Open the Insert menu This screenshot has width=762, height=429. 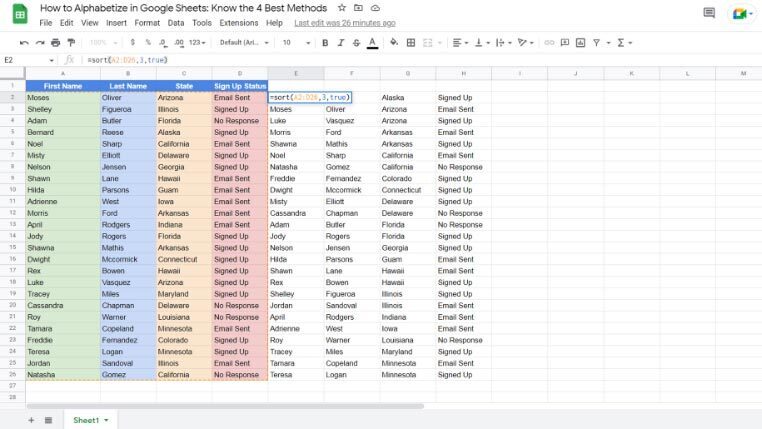(x=116, y=23)
